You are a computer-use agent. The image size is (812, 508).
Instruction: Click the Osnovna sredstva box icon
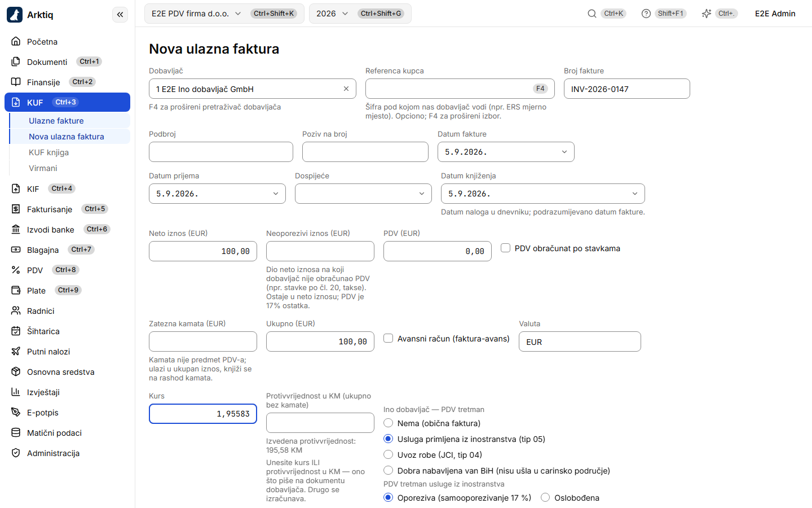point(16,371)
